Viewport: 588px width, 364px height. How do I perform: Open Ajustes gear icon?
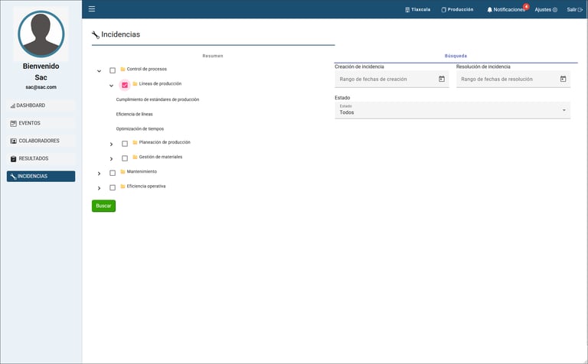coord(555,10)
